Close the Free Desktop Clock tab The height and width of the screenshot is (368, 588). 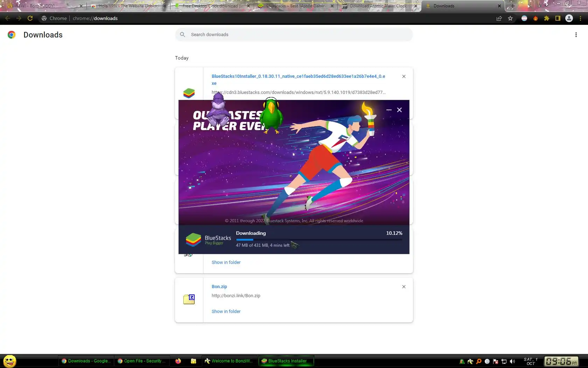click(248, 6)
